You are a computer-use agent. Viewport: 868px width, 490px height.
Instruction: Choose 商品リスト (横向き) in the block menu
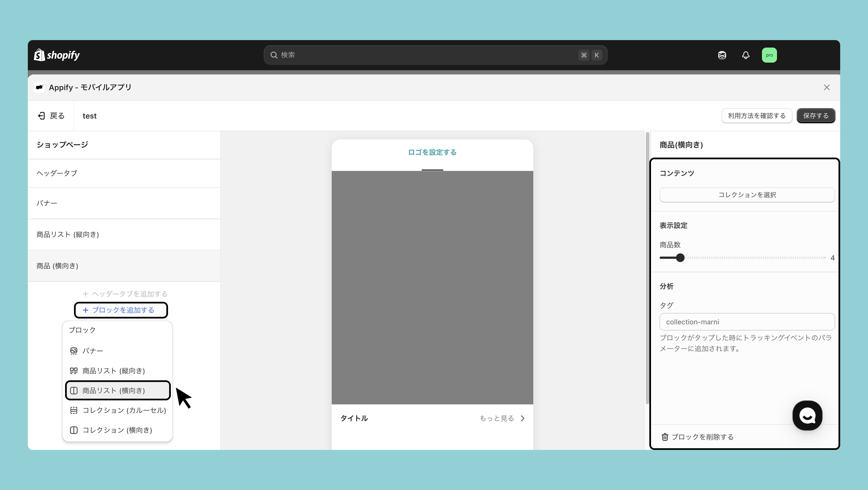118,391
